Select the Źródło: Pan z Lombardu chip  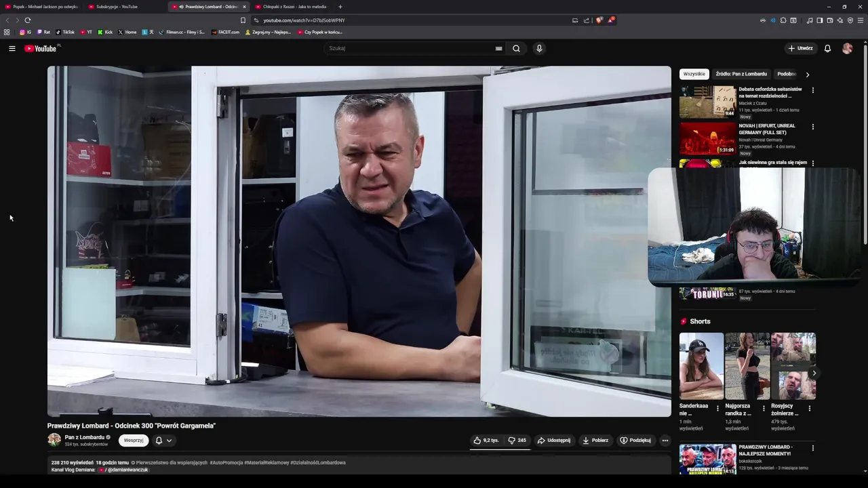coord(741,74)
